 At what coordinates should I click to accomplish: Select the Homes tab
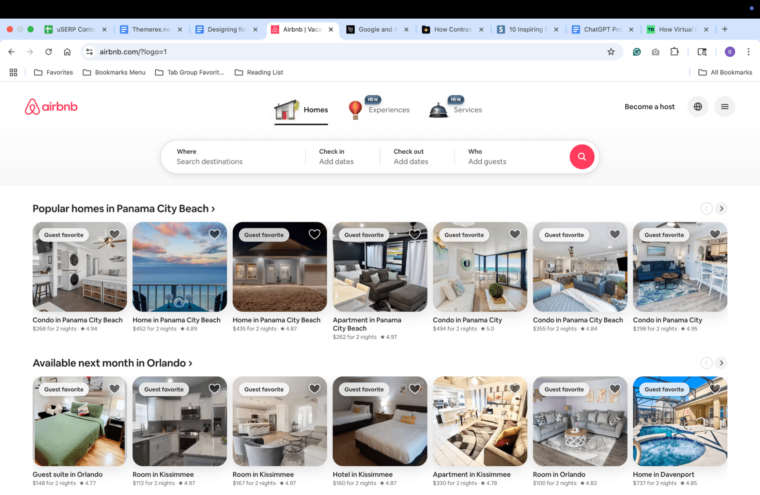301,110
